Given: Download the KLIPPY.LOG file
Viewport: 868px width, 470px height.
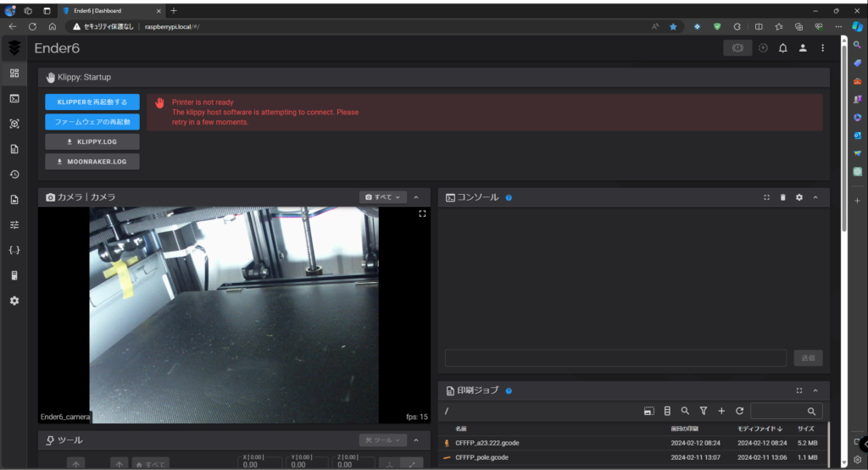Looking at the screenshot, I should [x=92, y=141].
